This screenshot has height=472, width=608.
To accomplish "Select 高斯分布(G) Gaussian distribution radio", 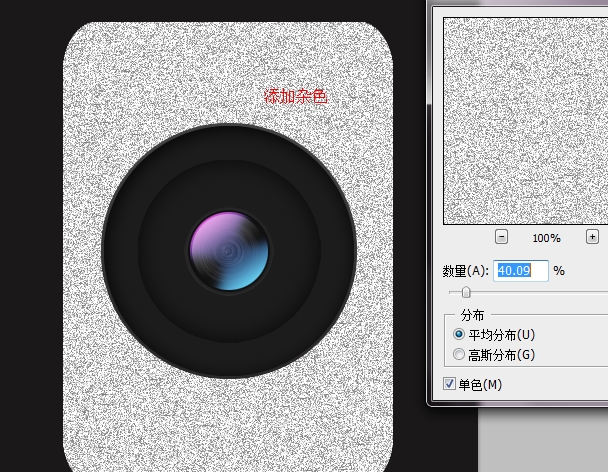I will 460,355.
